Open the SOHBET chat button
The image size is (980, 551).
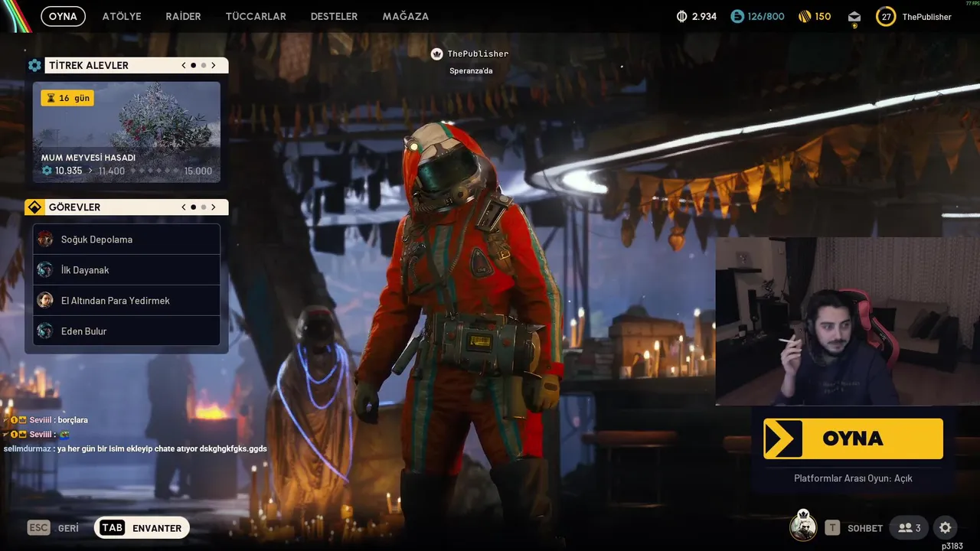tap(854, 528)
